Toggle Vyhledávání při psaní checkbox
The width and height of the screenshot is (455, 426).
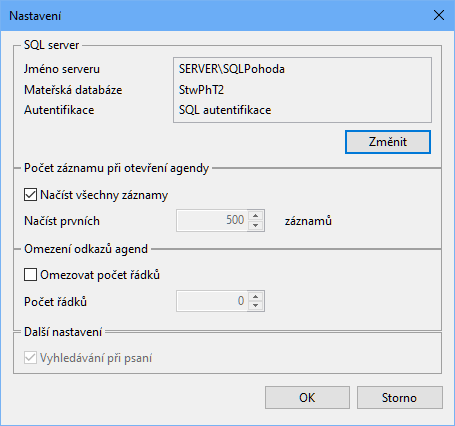[30, 358]
